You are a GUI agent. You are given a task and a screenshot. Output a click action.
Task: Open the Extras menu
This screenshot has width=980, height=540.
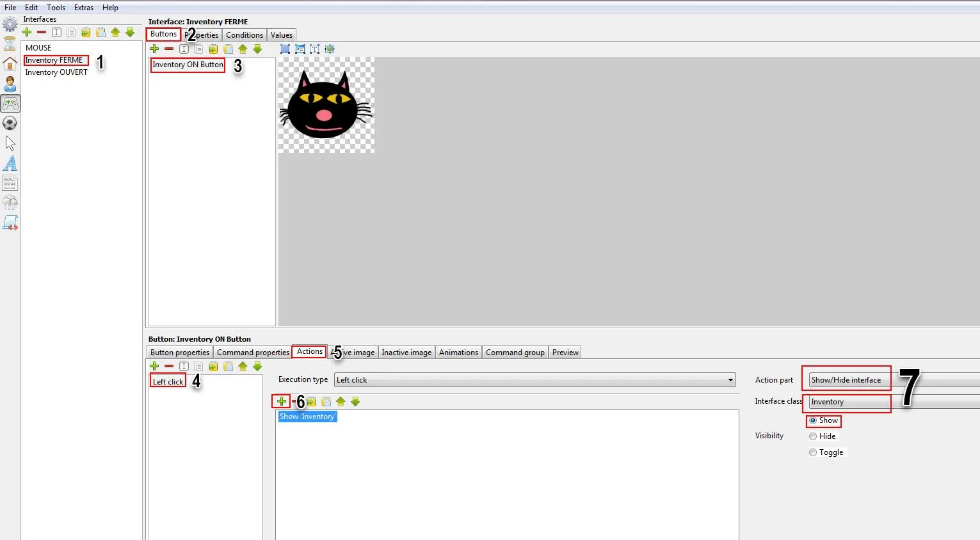point(84,8)
